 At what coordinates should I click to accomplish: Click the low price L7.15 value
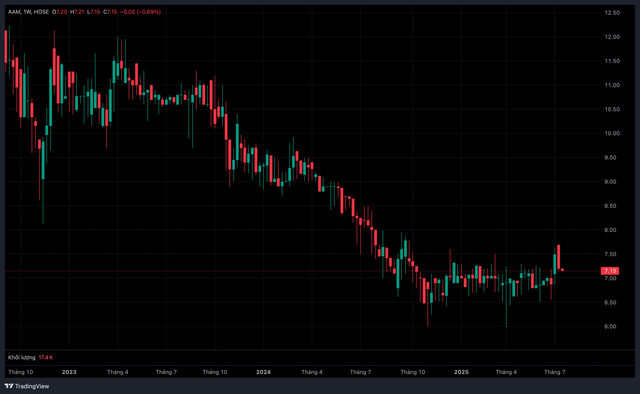(93, 12)
